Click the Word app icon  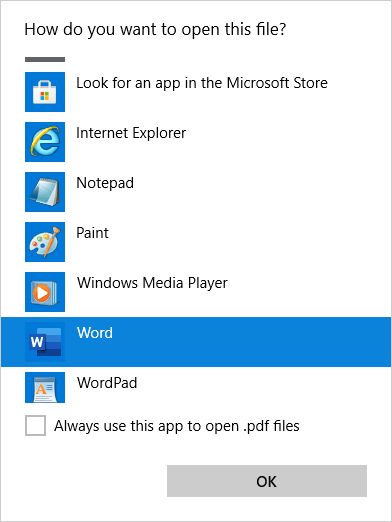pyautogui.click(x=45, y=342)
